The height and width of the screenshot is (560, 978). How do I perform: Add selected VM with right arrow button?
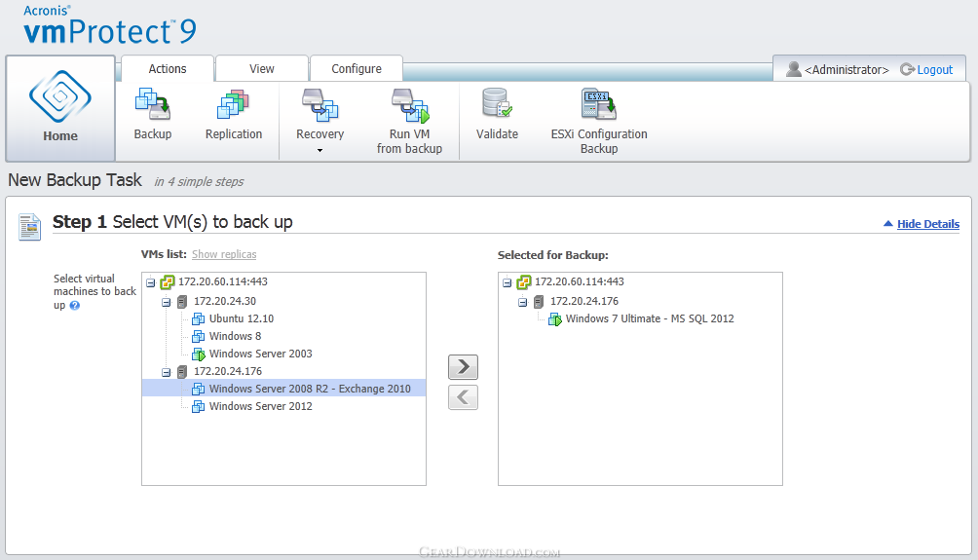tap(463, 367)
